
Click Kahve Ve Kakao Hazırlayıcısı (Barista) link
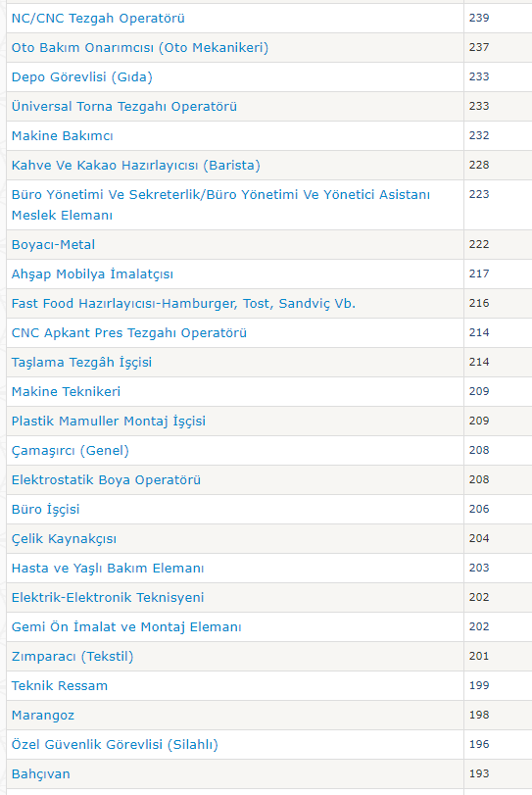(136, 166)
